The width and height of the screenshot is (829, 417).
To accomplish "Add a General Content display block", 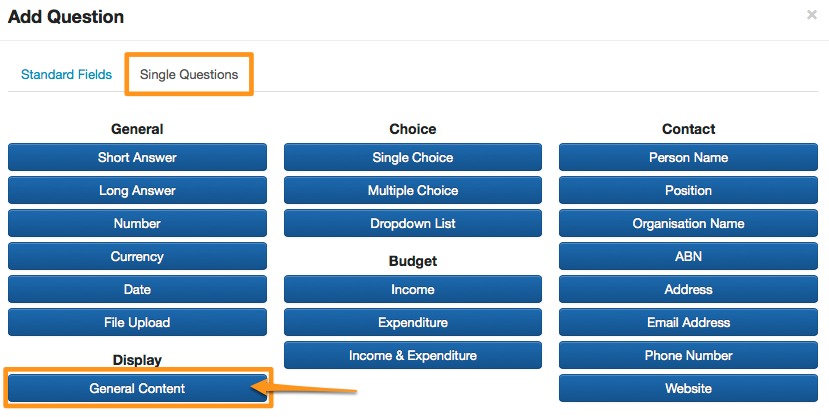I will point(137,388).
